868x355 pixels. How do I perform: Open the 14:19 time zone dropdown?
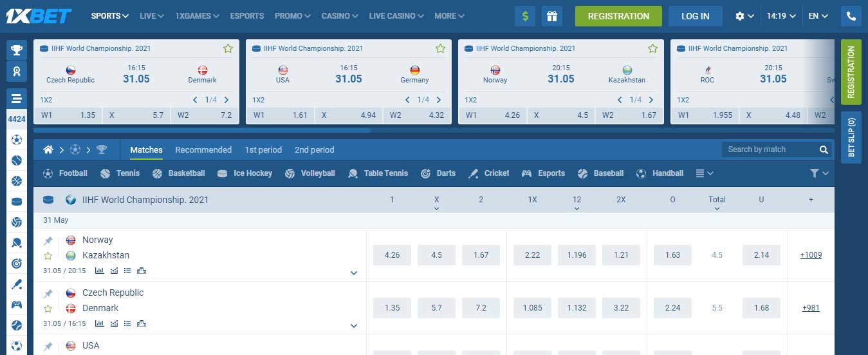[x=781, y=16]
